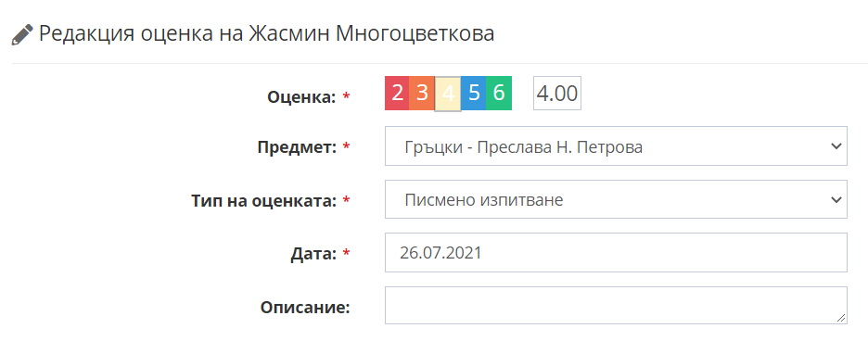Open the Предмет dropdown with Гръцки selected
This screenshot has width=868, height=341.
tap(616, 146)
